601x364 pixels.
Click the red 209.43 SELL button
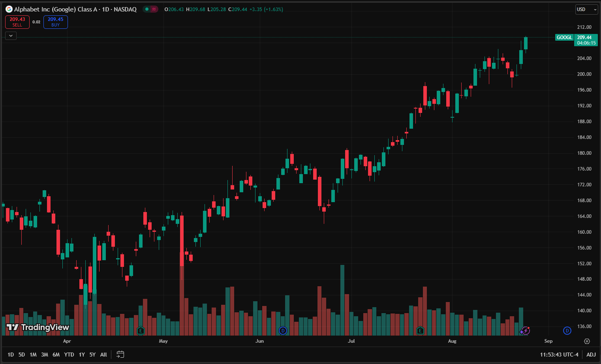coord(17,22)
